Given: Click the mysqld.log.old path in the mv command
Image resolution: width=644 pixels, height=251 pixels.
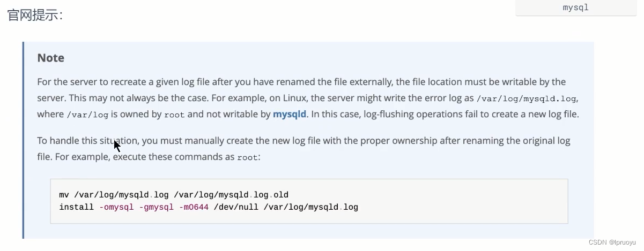Looking at the screenshot, I should [x=232, y=195].
